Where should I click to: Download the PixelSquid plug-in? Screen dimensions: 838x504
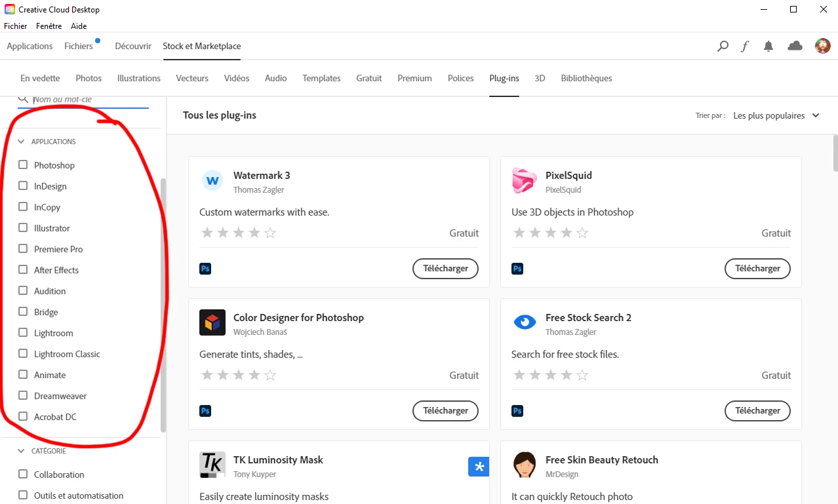click(x=757, y=268)
